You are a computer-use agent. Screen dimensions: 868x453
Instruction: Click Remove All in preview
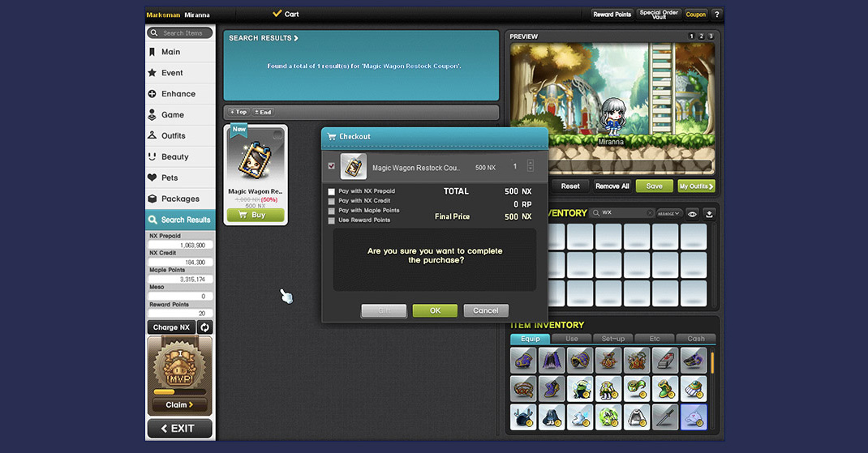612,186
